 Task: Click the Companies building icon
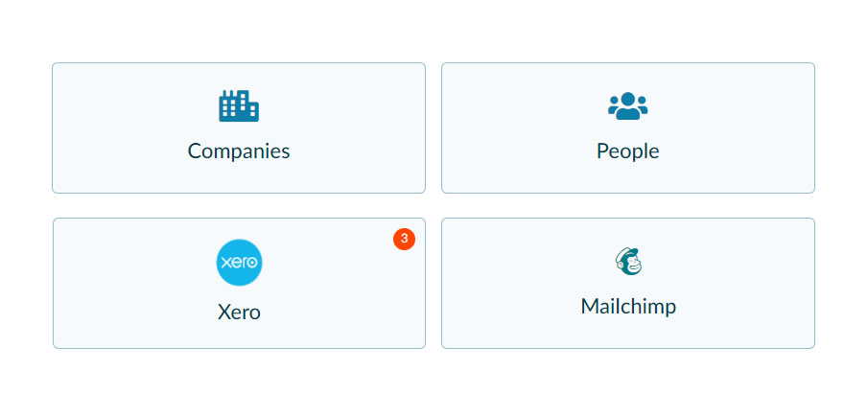coord(239,105)
